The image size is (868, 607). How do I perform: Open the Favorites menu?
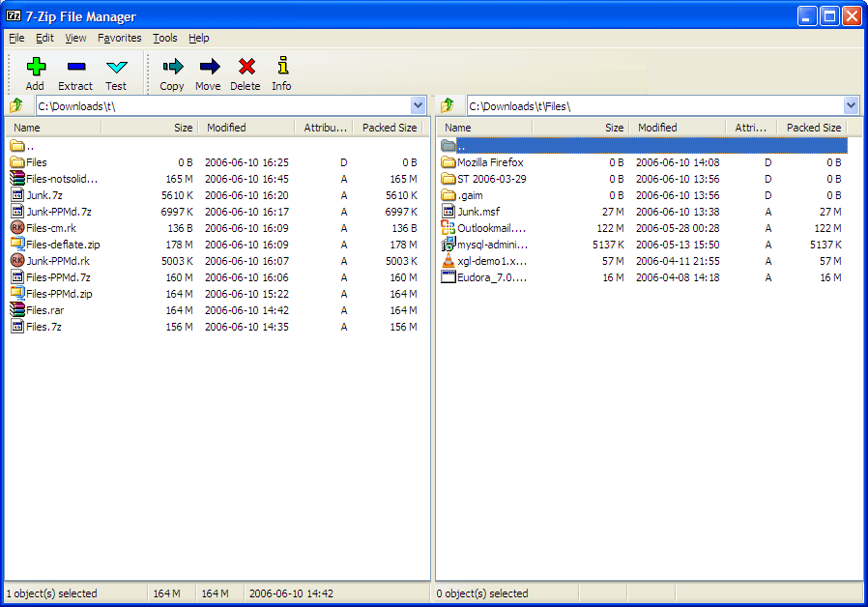[120, 38]
